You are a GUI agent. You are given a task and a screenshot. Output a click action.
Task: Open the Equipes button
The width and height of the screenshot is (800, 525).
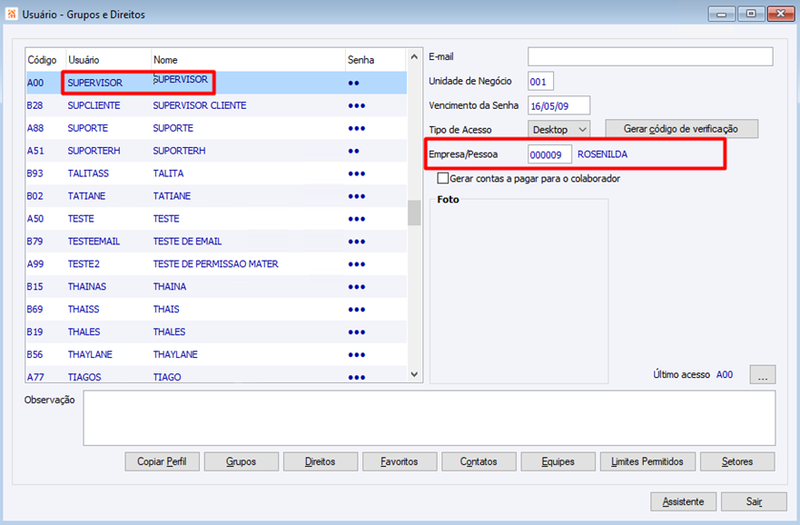click(x=558, y=461)
